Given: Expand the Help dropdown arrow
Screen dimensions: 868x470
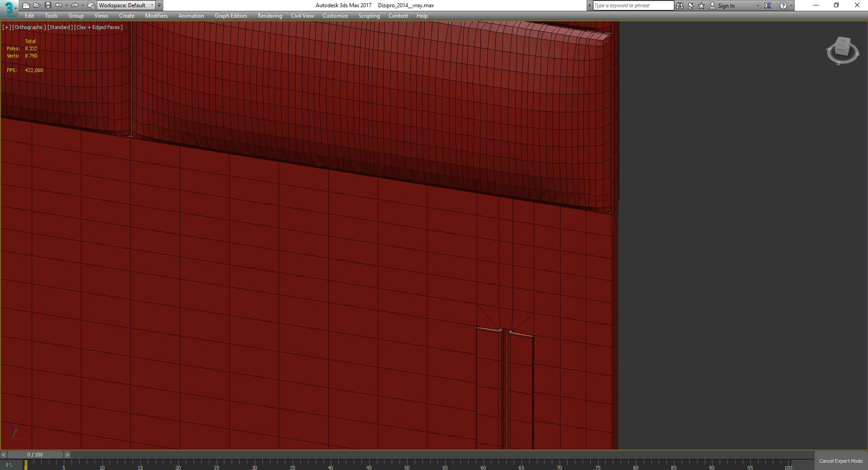Looking at the screenshot, I should (x=791, y=6).
